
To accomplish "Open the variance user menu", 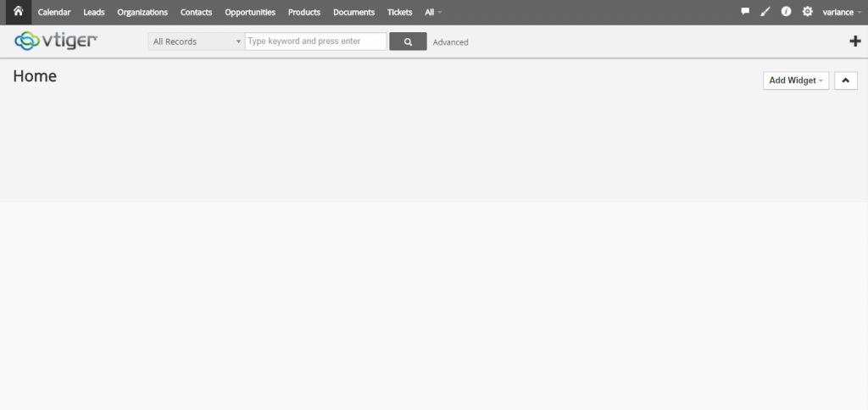I will pos(842,12).
